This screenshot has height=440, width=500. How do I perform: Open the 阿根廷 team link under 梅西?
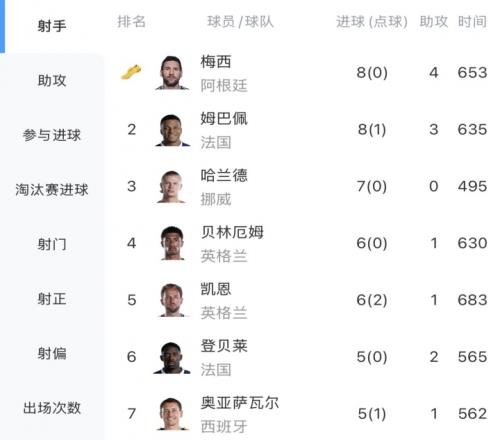coord(224,86)
